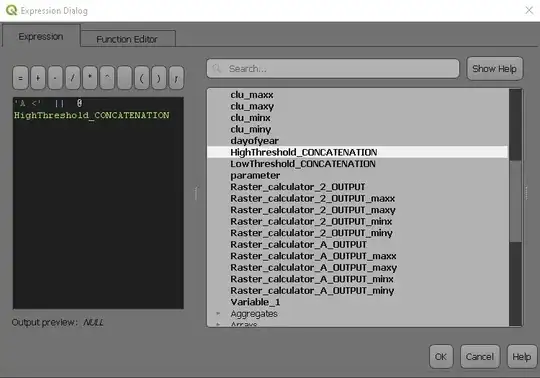
Task: Switch to the Expression tab
Action: (41, 36)
